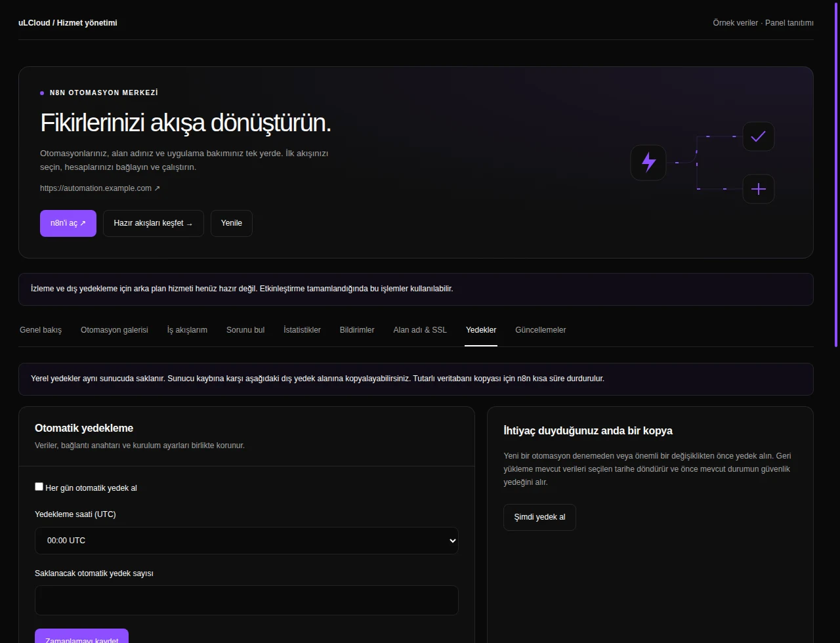Click the checkmark node icon
Viewport: 840px width, 643px height.
coord(758,136)
